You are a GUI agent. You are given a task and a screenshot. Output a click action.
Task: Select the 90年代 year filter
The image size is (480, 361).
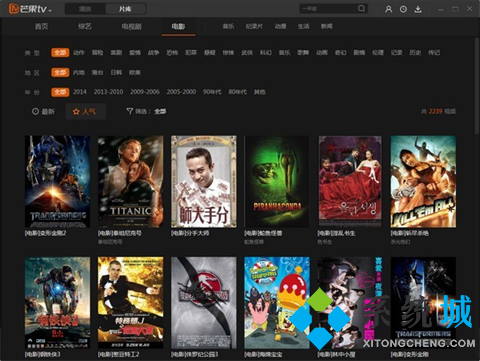point(212,92)
